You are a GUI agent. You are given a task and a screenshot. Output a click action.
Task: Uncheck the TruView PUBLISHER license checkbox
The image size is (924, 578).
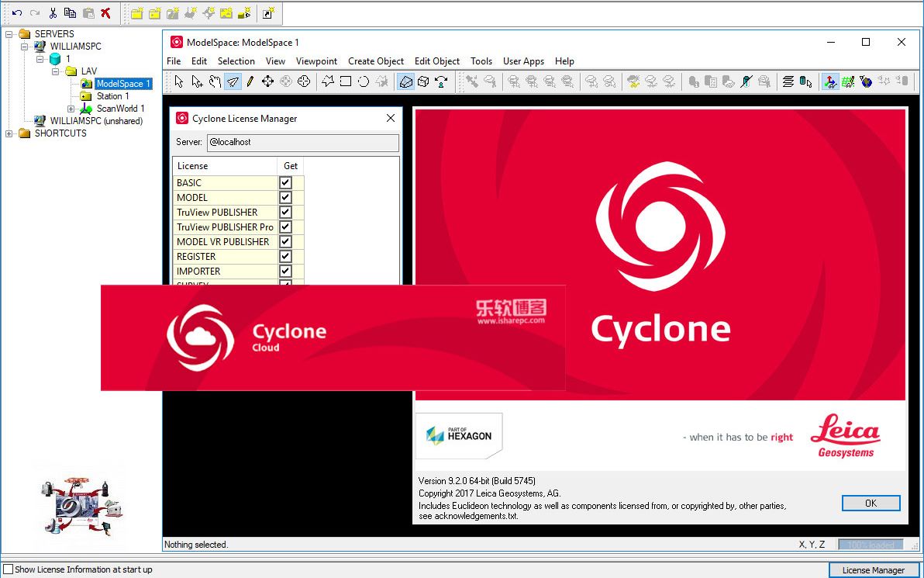point(285,213)
